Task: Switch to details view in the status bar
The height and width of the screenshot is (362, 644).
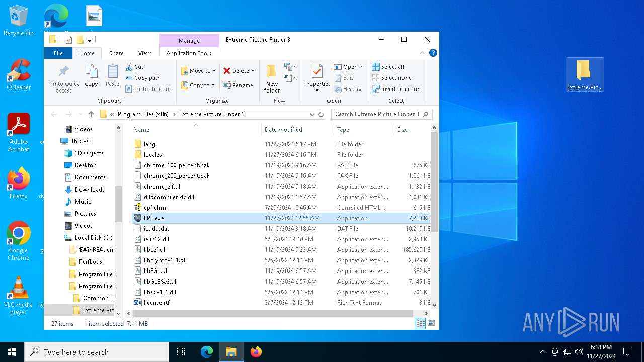Action: coord(420,324)
